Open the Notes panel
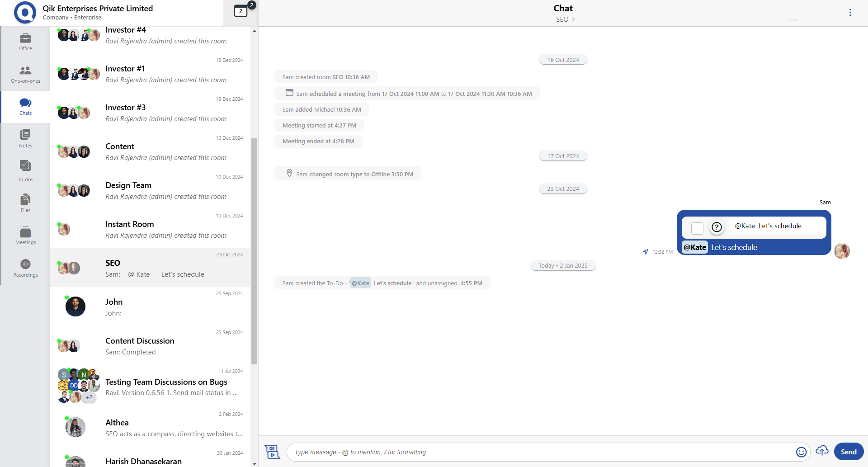The height and width of the screenshot is (467, 868). [x=25, y=138]
